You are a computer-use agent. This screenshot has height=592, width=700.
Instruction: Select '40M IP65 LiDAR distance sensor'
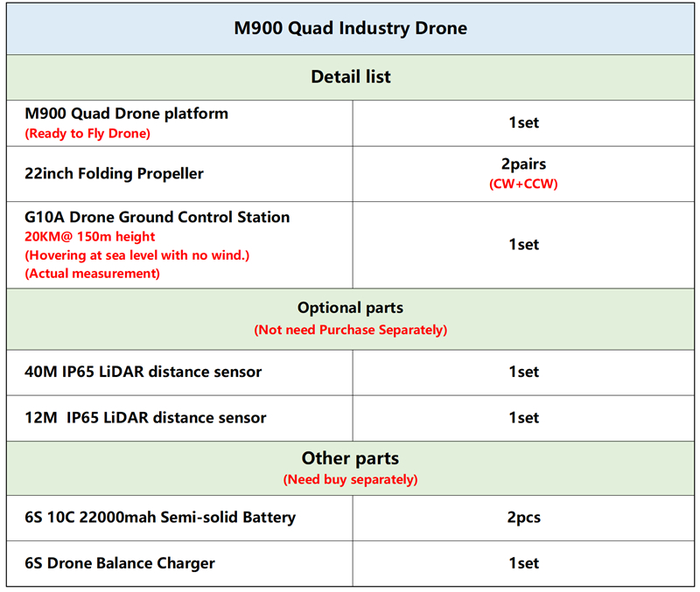click(x=143, y=372)
